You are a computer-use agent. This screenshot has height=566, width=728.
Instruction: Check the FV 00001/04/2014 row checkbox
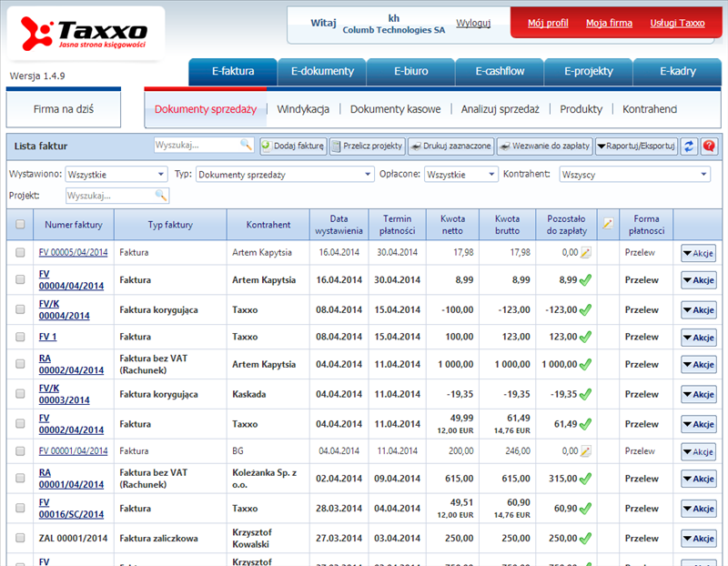tap(20, 450)
